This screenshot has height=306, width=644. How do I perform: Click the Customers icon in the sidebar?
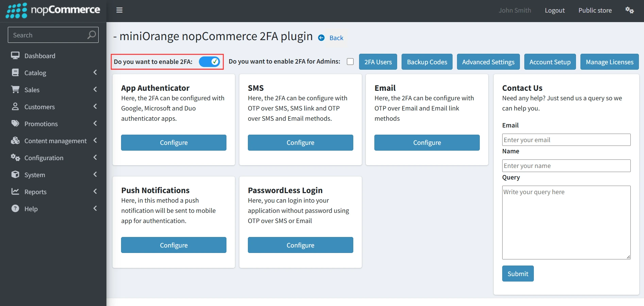point(15,106)
